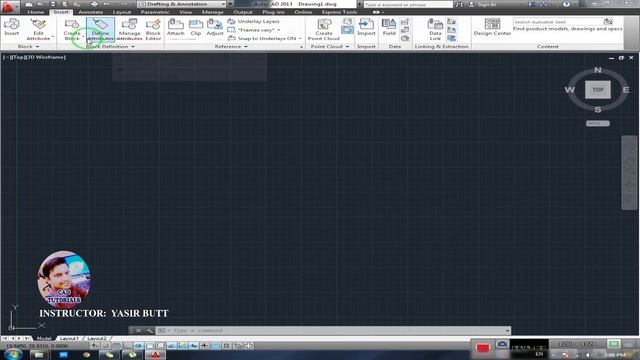Viewport: 640px width, 360px height.
Task: Toggle Grid Display in the status bar
Action: click(116, 346)
